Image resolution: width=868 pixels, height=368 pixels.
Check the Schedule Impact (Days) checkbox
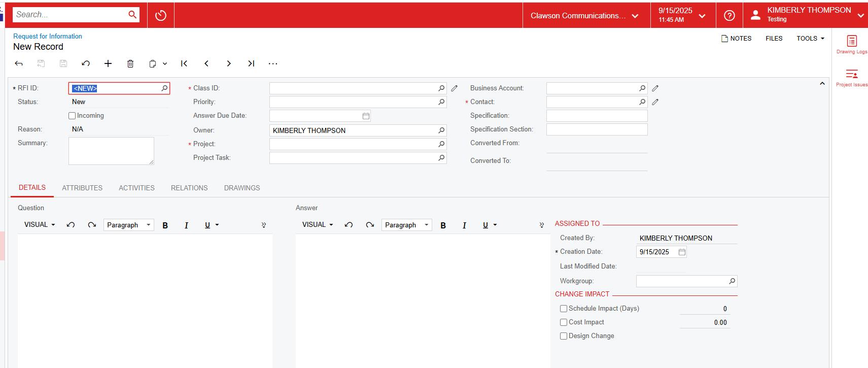(564, 309)
